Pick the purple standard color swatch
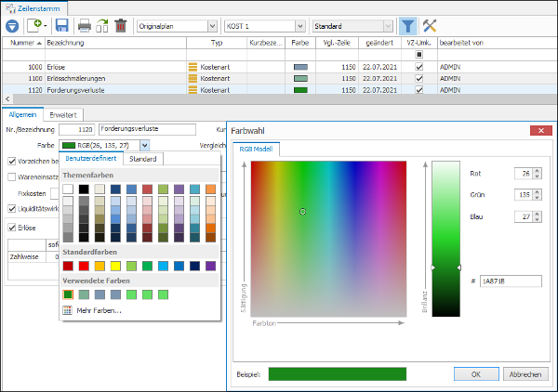This screenshot has width=558, height=392. (210, 266)
